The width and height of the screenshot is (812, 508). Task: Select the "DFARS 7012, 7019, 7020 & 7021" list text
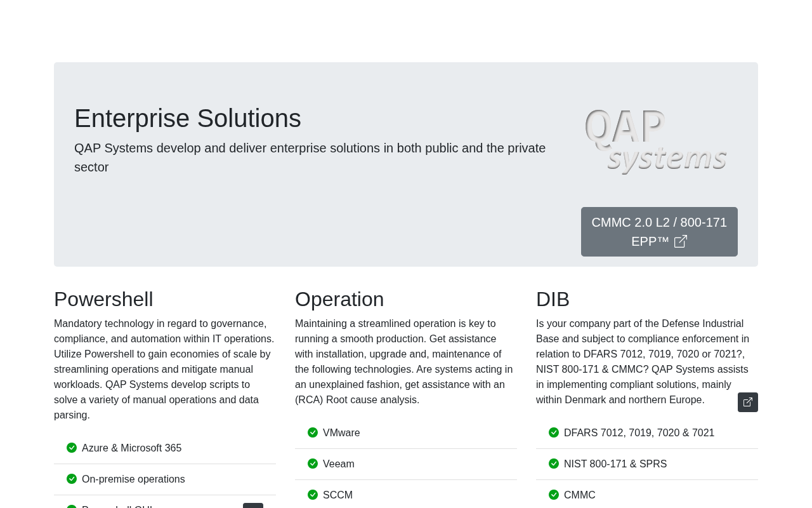point(639,433)
